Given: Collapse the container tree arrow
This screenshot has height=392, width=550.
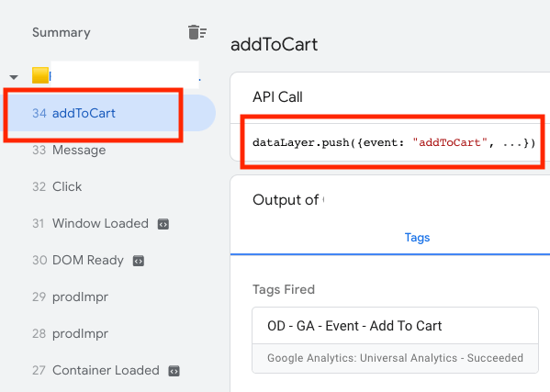Looking at the screenshot, I should [14, 77].
